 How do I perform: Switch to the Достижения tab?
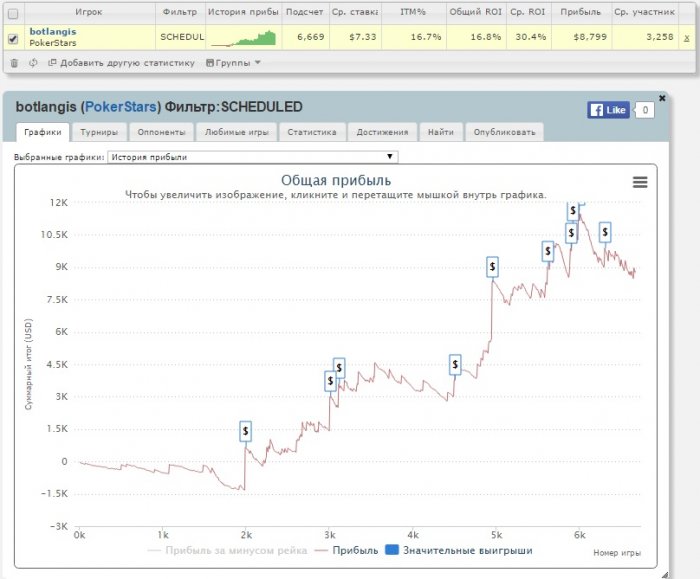382,132
